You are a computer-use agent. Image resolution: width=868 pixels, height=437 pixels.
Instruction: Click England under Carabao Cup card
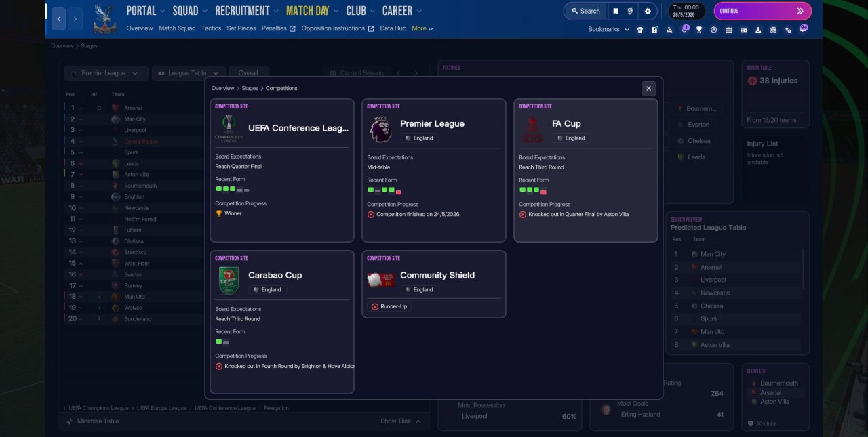(267, 289)
